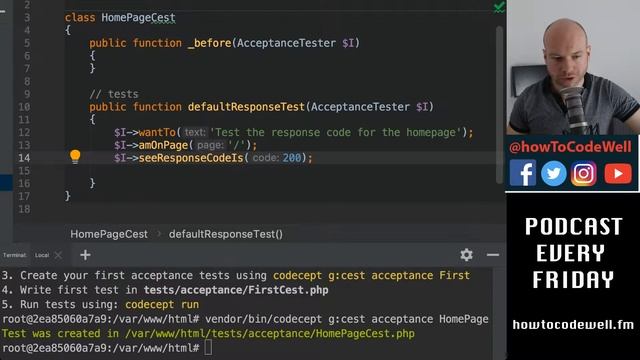640x360 pixels.
Task: Click the amOnPage method call
Action: [163, 145]
